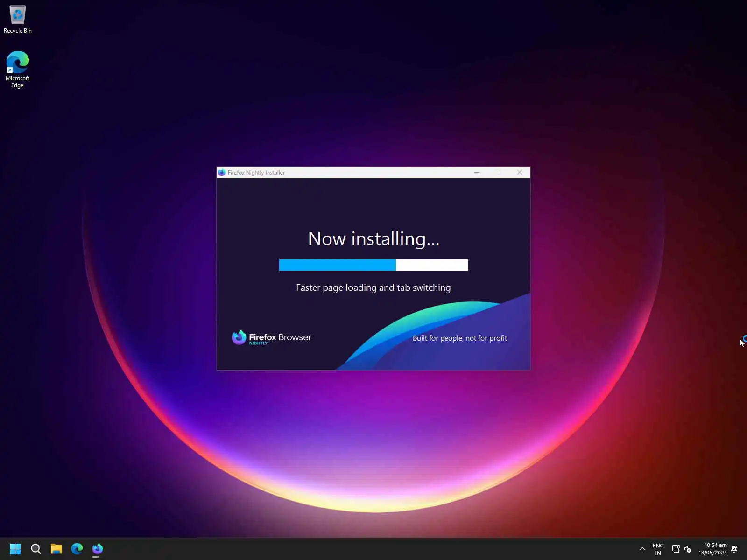Launch File Explorer from the taskbar

pyautogui.click(x=56, y=549)
